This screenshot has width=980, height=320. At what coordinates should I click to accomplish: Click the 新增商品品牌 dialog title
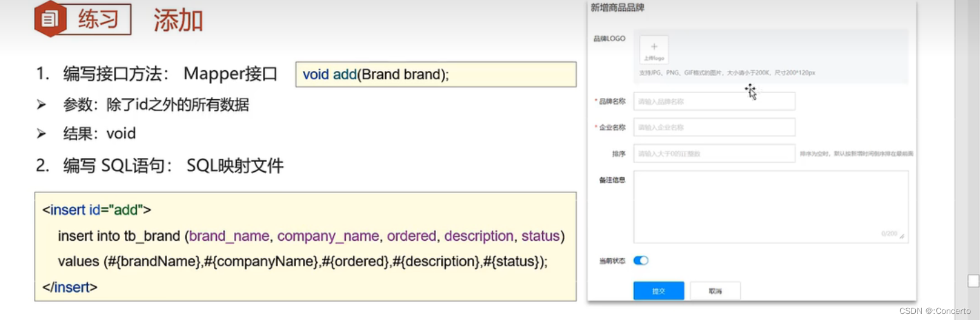[x=617, y=8]
